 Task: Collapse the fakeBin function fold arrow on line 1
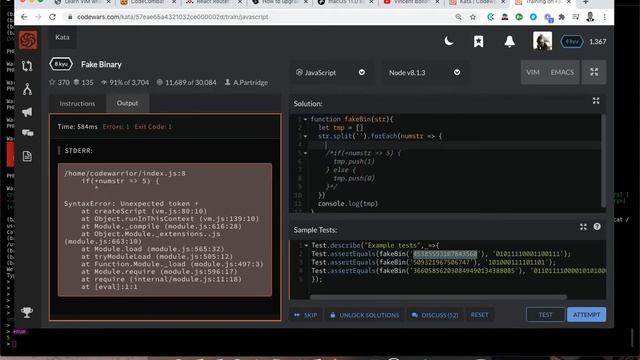305,119
